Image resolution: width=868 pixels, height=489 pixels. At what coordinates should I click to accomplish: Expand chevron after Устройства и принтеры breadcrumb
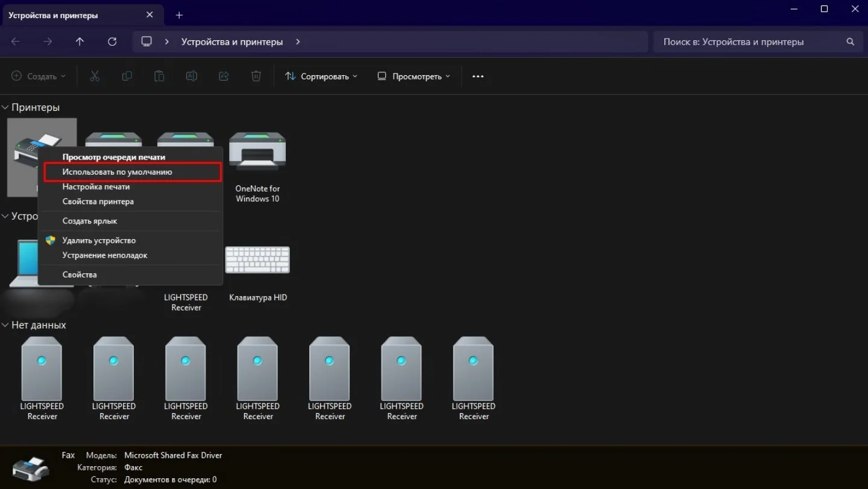point(298,42)
